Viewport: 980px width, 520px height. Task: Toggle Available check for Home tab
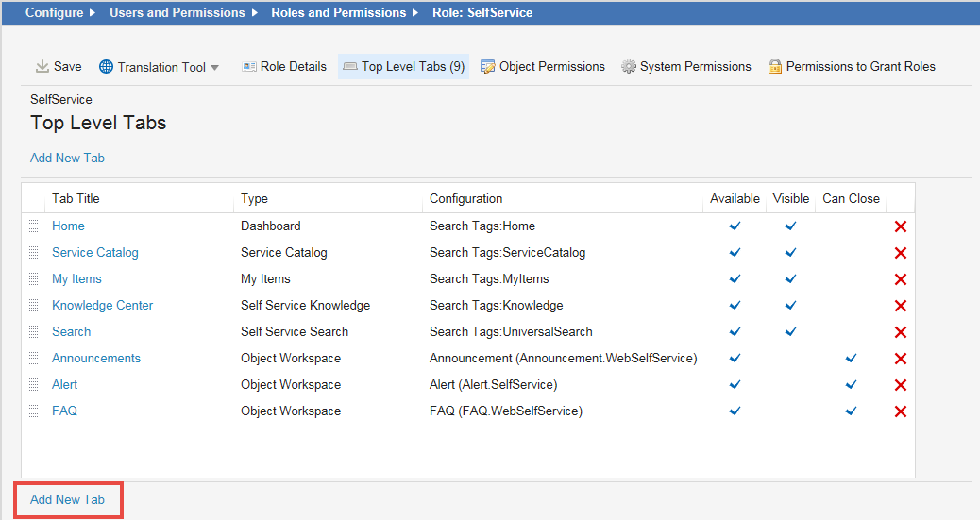[x=735, y=226]
